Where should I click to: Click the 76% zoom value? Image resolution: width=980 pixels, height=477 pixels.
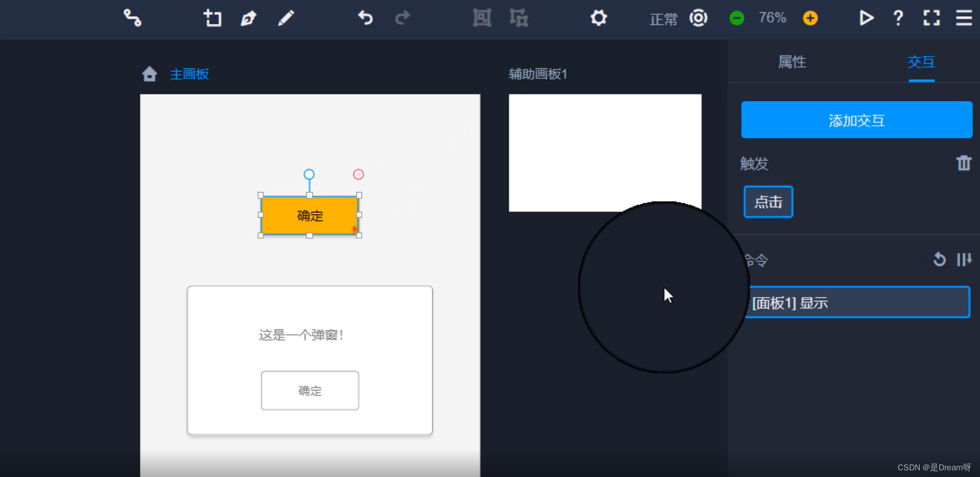click(x=772, y=18)
